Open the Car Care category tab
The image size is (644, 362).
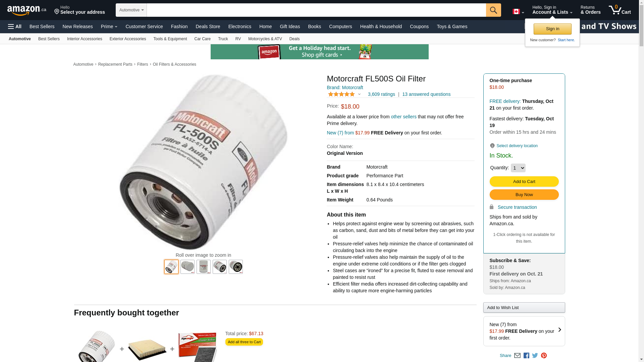click(x=202, y=39)
